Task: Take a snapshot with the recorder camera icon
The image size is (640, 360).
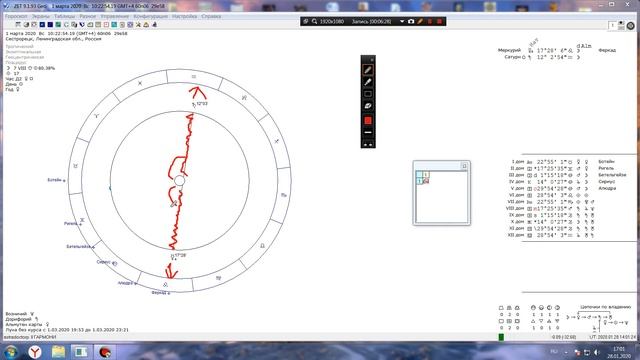Action: (411, 21)
